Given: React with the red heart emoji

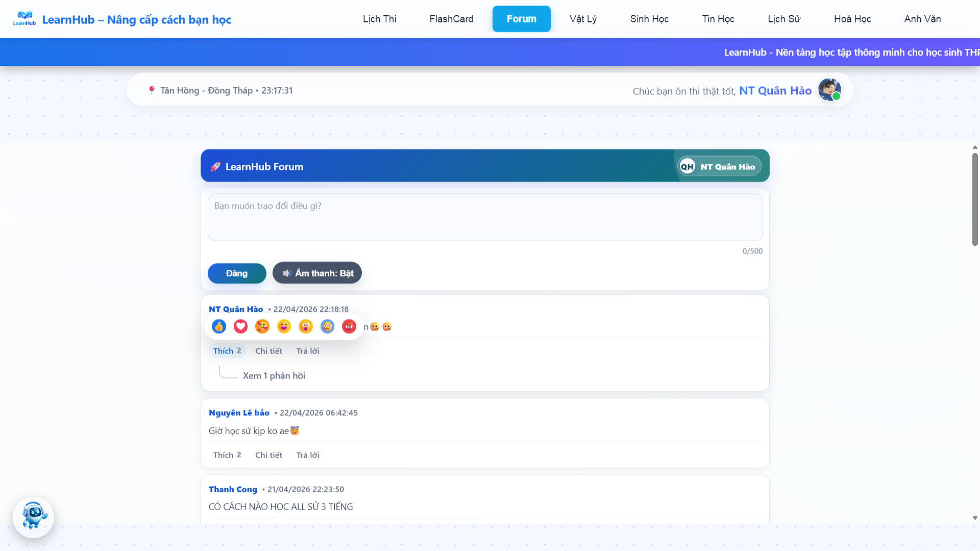Looking at the screenshot, I should (x=240, y=327).
